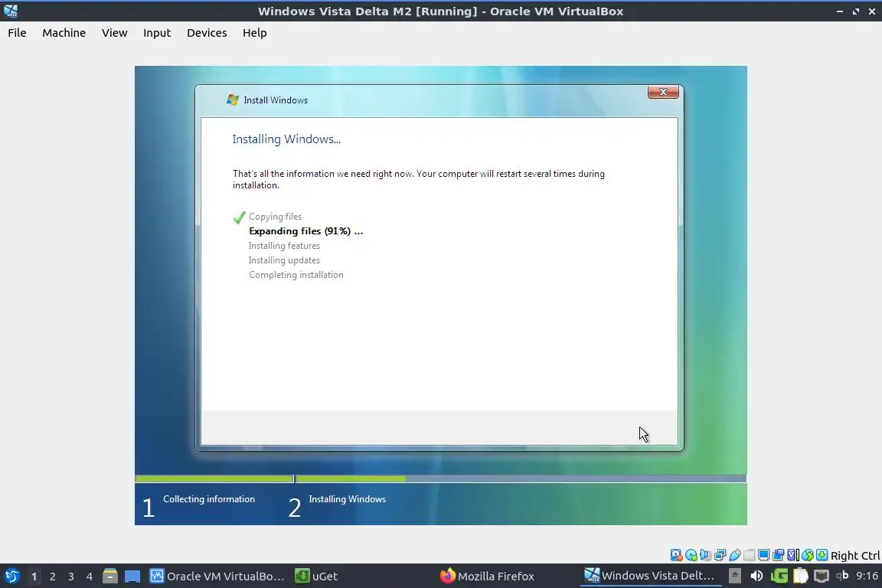Open the clipboard manager tray icon
Image resolution: width=882 pixels, height=588 pixels.
pyautogui.click(x=800, y=576)
